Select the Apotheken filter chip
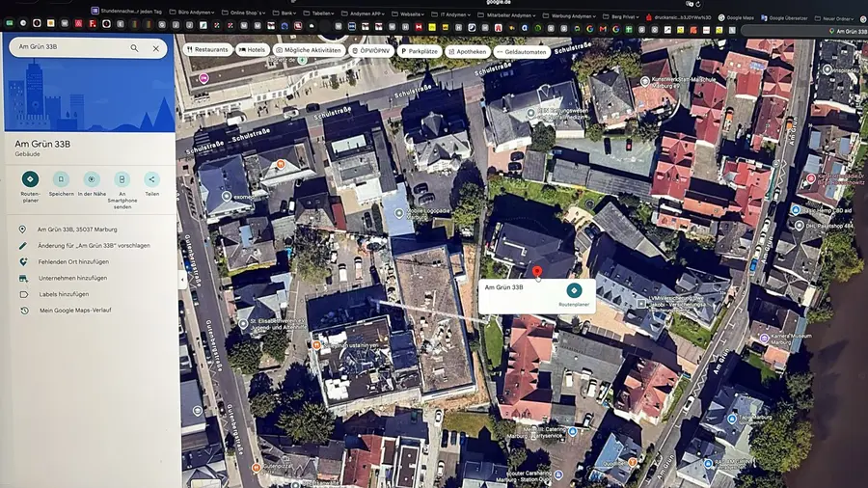 click(467, 51)
